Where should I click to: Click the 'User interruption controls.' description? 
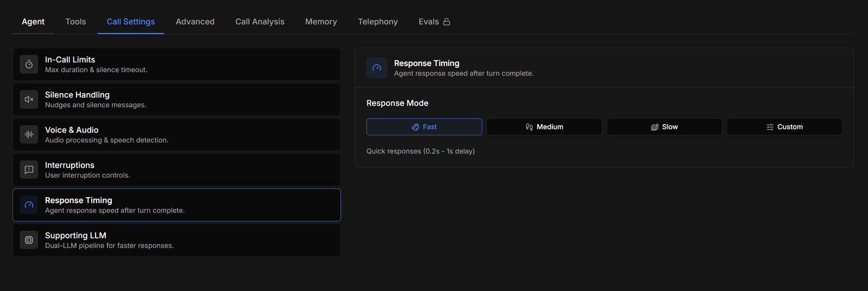[87, 176]
